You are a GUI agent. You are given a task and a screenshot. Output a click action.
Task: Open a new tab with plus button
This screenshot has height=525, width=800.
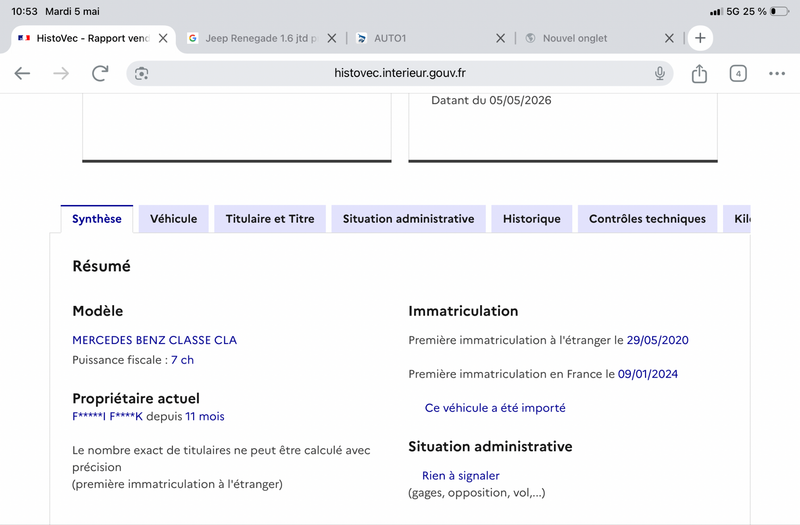pyautogui.click(x=700, y=38)
